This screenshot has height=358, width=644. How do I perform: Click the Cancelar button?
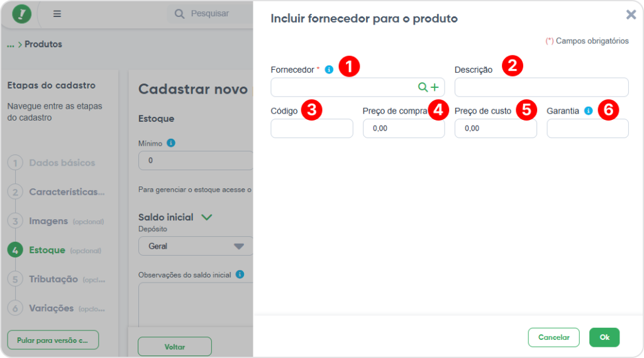tap(553, 337)
